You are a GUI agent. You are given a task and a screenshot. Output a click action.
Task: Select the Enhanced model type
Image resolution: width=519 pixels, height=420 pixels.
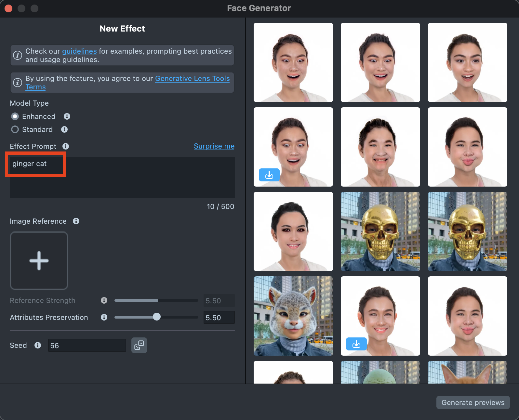pos(15,116)
